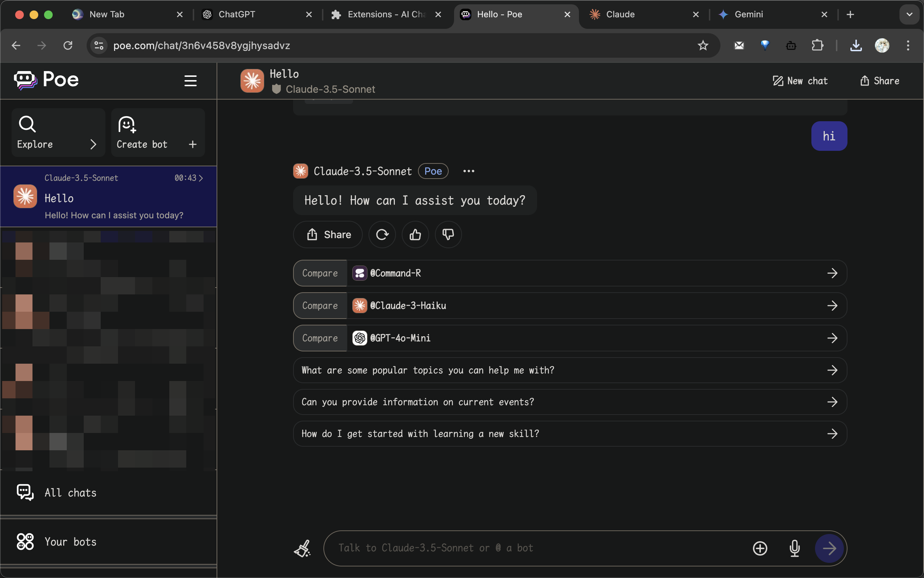Open Explore in the sidebar
The width and height of the screenshot is (924, 578).
(57, 133)
